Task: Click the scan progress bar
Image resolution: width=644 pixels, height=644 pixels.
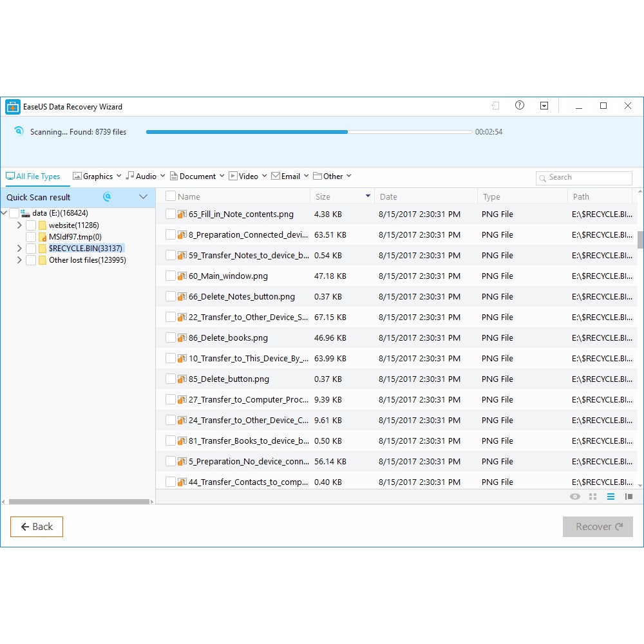Action: (x=309, y=132)
